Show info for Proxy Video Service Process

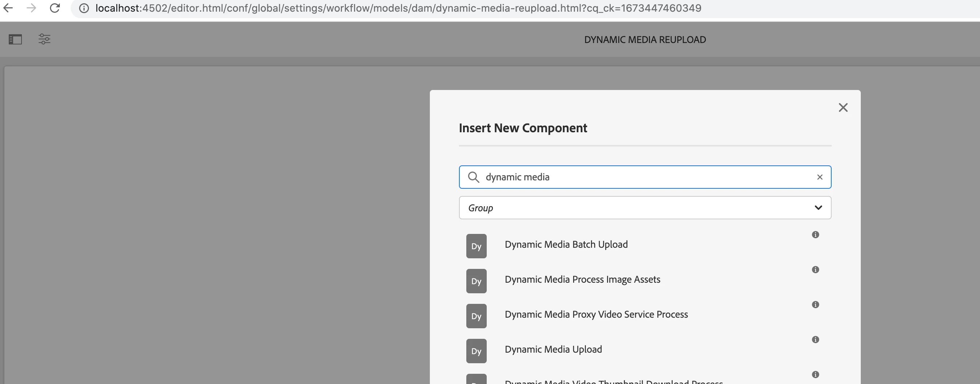pos(815,305)
